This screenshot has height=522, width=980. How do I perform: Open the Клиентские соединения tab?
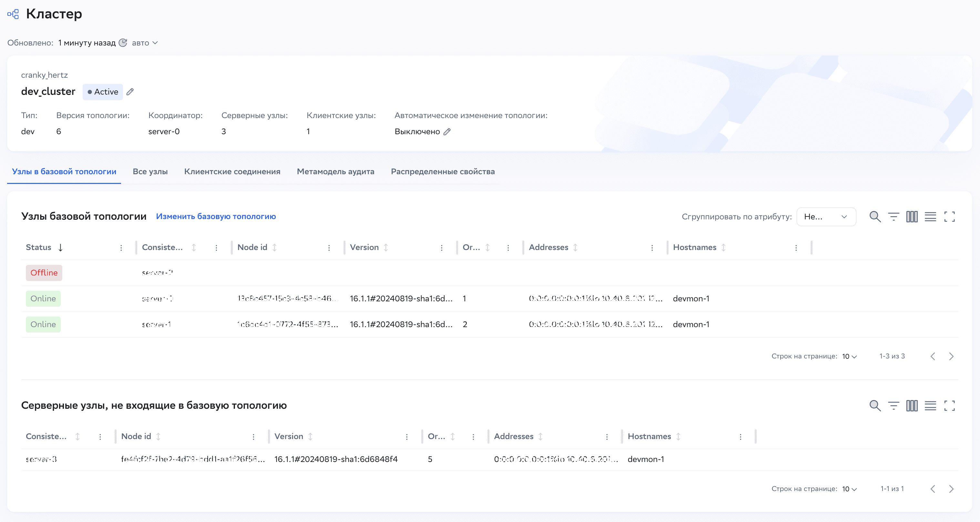[x=232, y=171]
